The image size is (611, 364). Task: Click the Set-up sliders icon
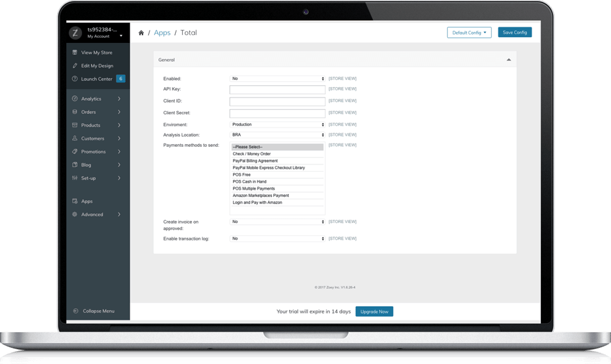pos(75,178)
